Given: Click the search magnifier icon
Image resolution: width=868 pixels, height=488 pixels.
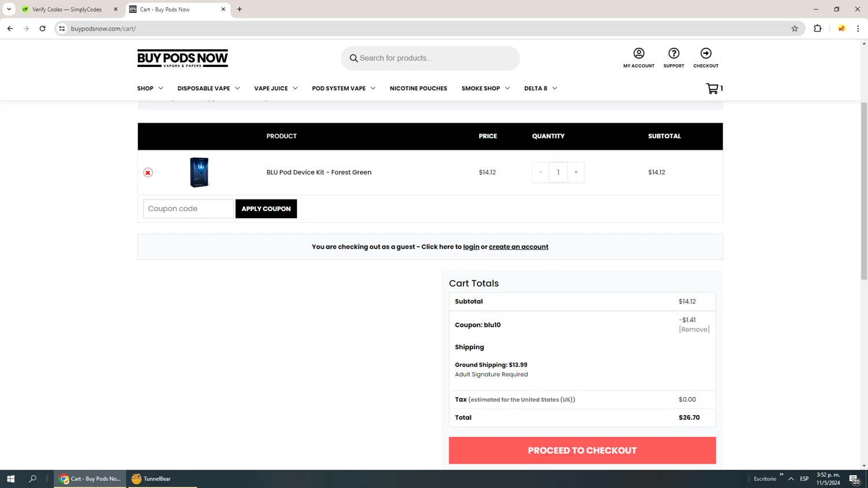Looking at the screenshot, I should point(354,58).
